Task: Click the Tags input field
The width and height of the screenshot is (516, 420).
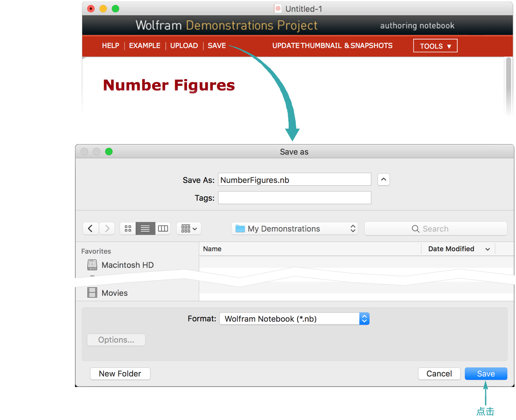Action: tap(295, 198)
